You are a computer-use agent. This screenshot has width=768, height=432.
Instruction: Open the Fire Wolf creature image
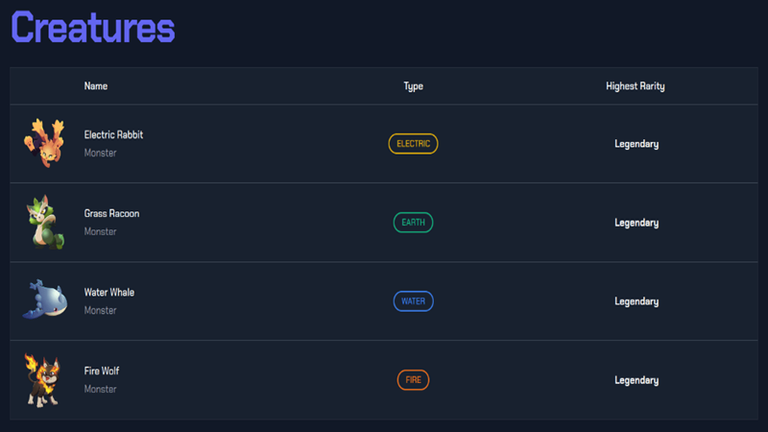(43, 380)
